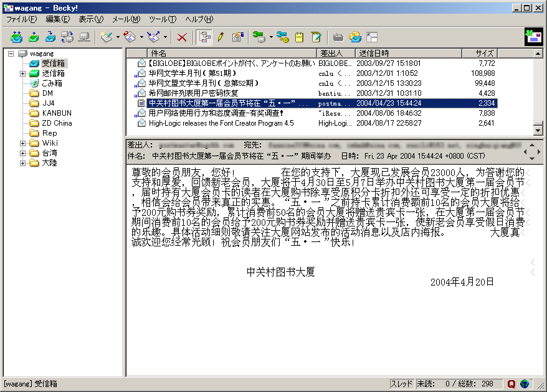Toggle the スレッド indicator in status bar
Image resolution: width=547 pixels, height=392 pixels.
click(401, 384)
